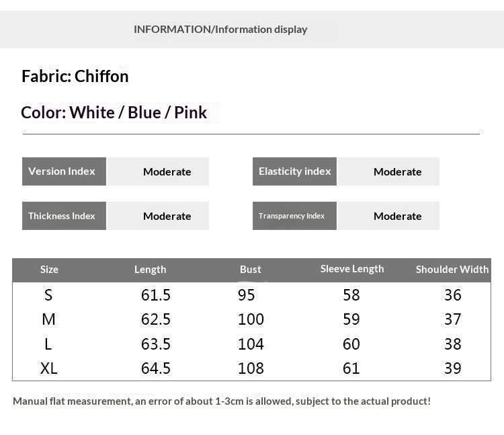Click the Moderate value beside Transparency Index
Viewport: 504px width, 435px height.
point(397,216)
